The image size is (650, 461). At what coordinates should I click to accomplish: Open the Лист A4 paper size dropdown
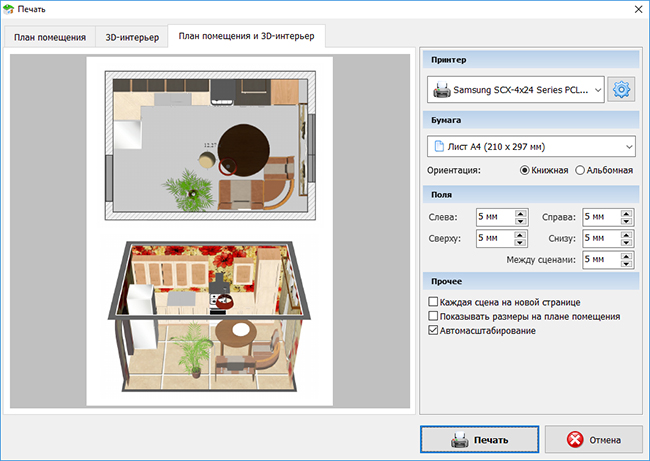tap(531, 146)
